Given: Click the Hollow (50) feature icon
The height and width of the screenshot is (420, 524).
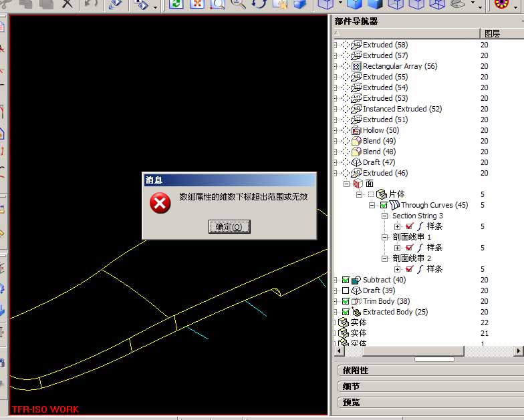Looking at the screenshot, I should pos(356,131).
